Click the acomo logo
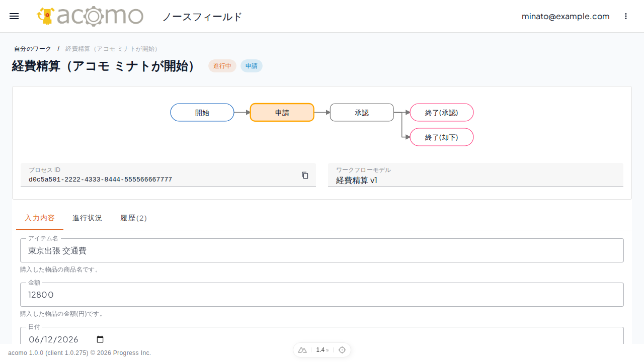The height and width of the screenshot is (362, 644). [90, 16]
